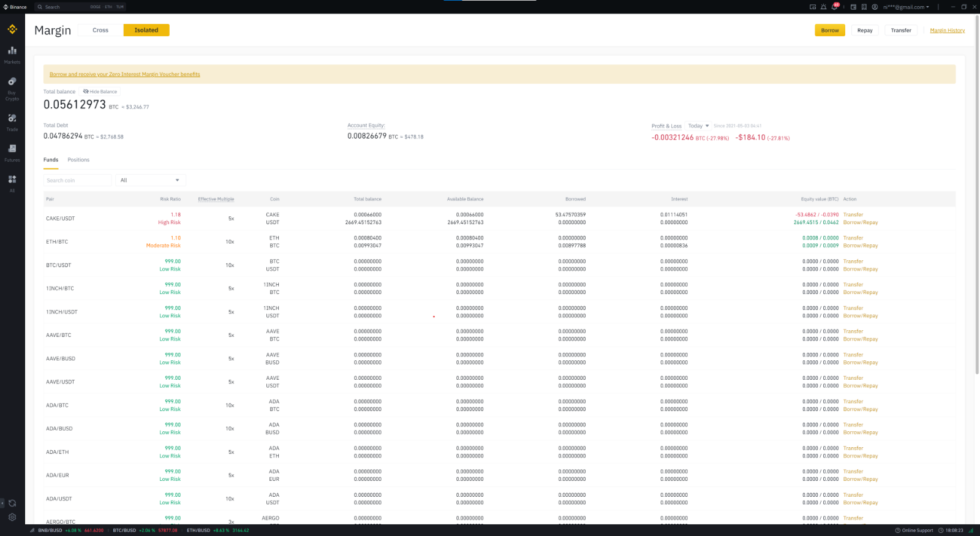The width and height of the screenshot is (980, 536).
Task: Click the ETH/BUSD ticker in the status bar
Action: tap(217, 530)
